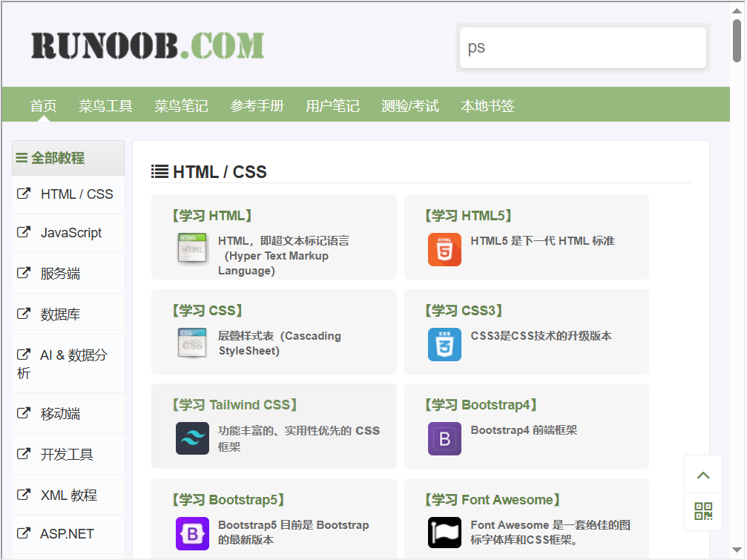Open the 【学习 HTML5】 link
Viewport: 747px width, 560px height.
(468, 216)
